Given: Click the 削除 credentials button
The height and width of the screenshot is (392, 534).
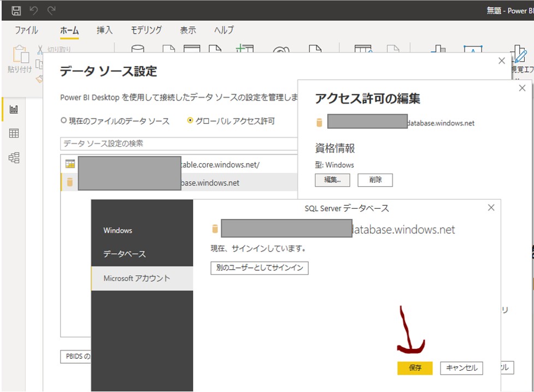Looking at the screenshot, I should [x=375, y=180].
